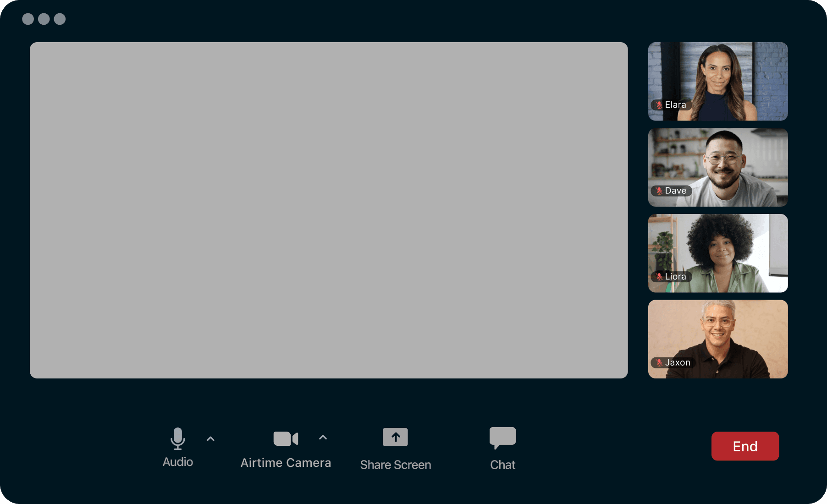Click Dave's red muted microphone icon
827x504 pixels.
coord(659,191)
